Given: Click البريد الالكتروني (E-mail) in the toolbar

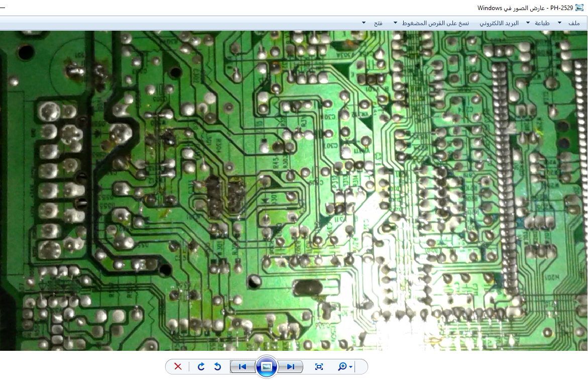Looking at the screenshot, I should (499, 23).
